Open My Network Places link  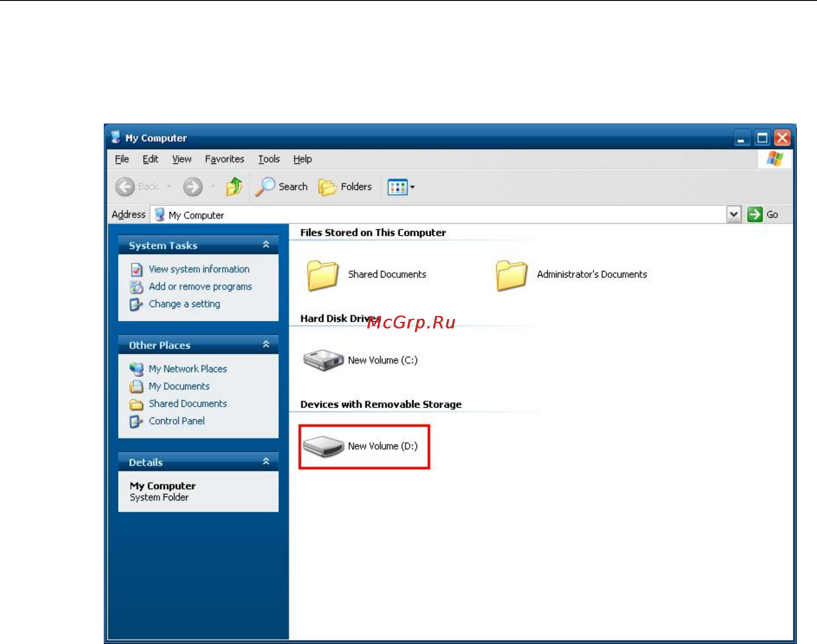tap(188, 369)
